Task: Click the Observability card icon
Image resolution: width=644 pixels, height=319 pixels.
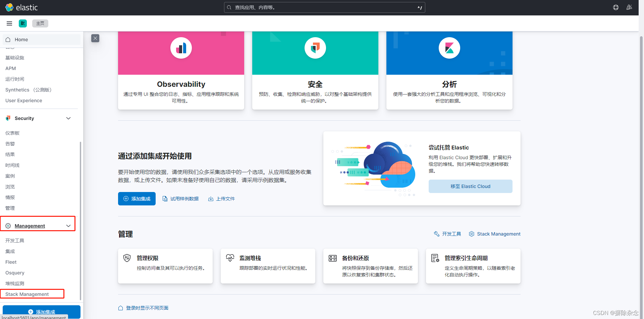Action: point(181,48)
